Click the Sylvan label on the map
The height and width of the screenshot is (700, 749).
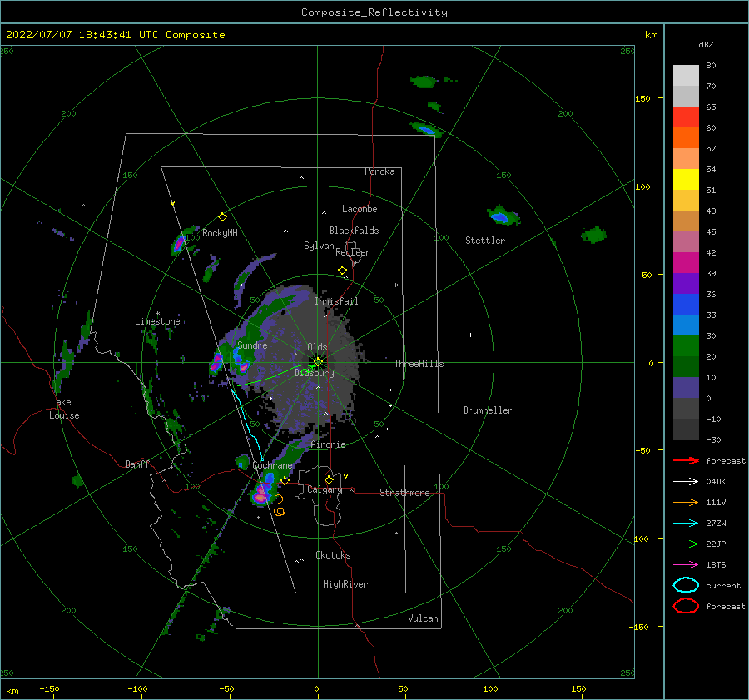[x=319, y=246]
